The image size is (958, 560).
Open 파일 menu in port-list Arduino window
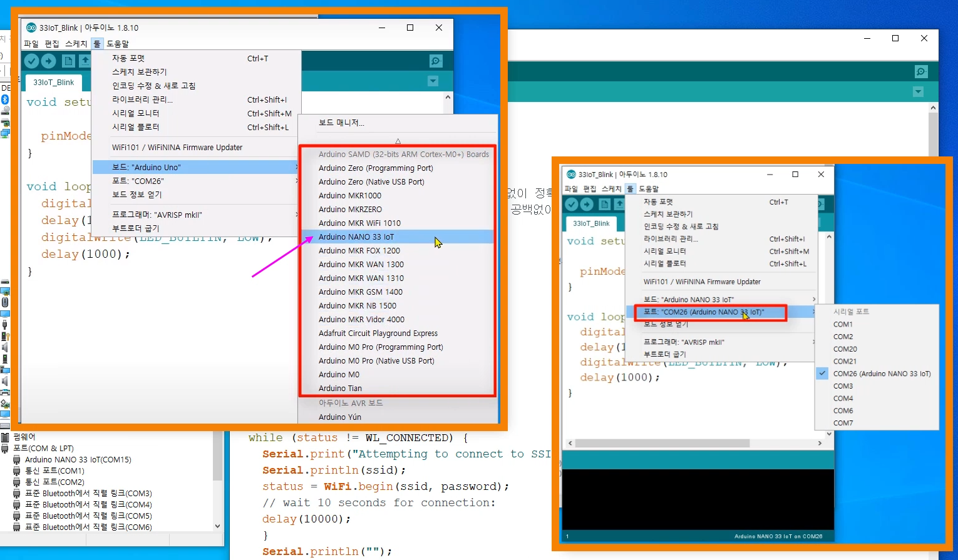click(571, 189)
